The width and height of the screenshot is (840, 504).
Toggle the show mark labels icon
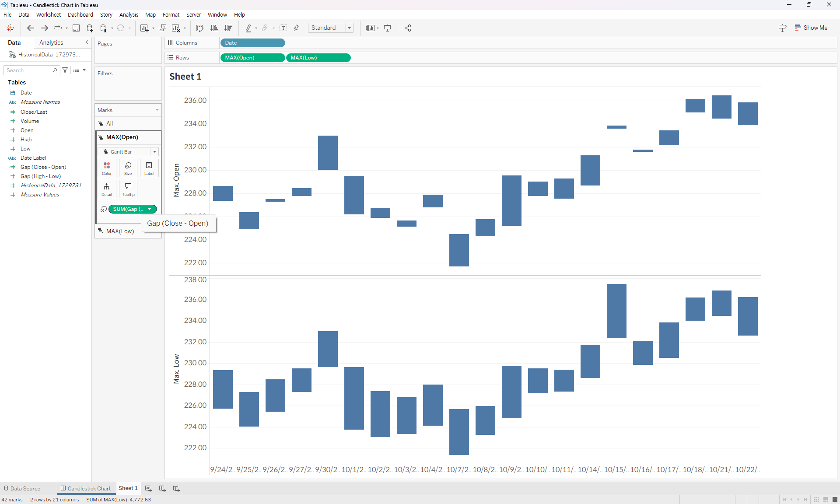(x=283, y=28)
